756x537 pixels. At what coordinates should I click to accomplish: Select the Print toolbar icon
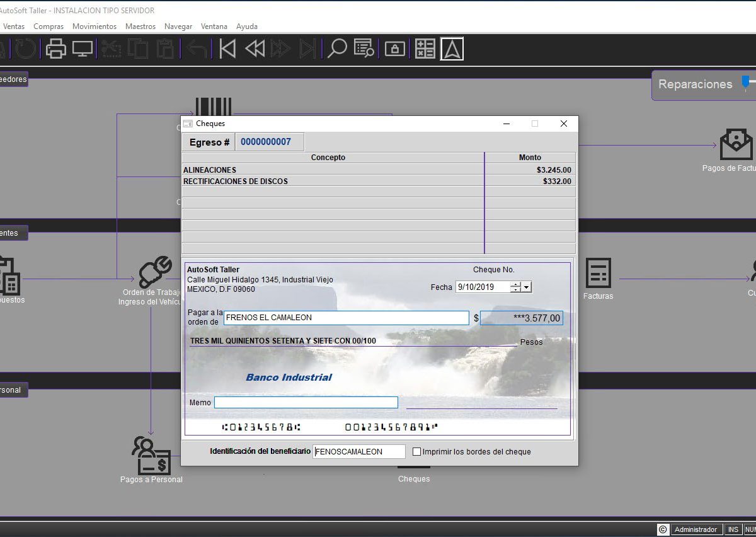[x=55, y=48]
